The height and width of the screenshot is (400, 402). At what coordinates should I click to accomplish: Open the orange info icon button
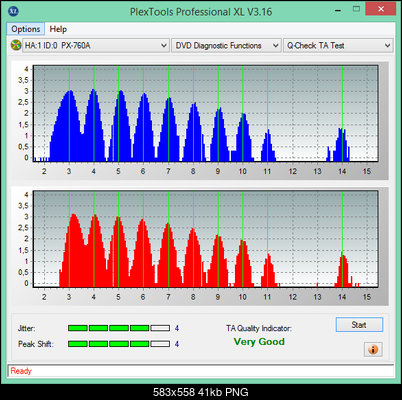click(373, 349)
